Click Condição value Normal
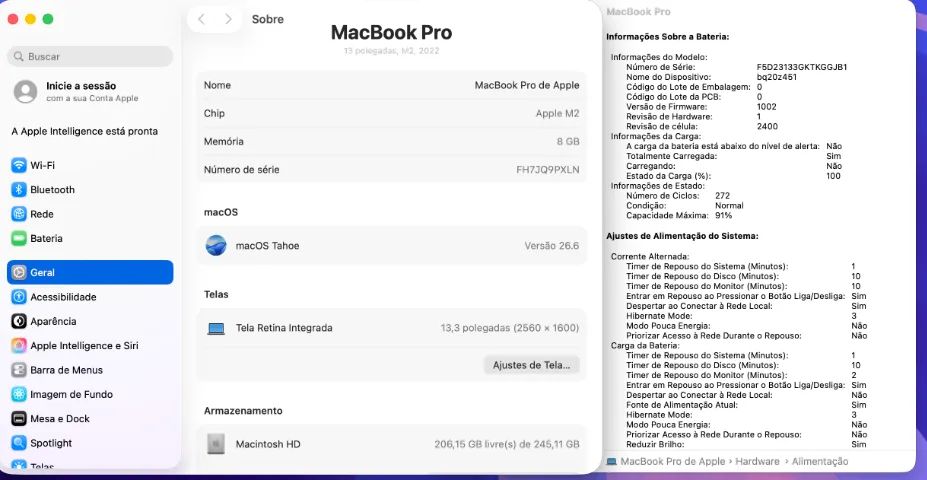The image size is (927, 480). pyautogui.click(x=730, y=206)
